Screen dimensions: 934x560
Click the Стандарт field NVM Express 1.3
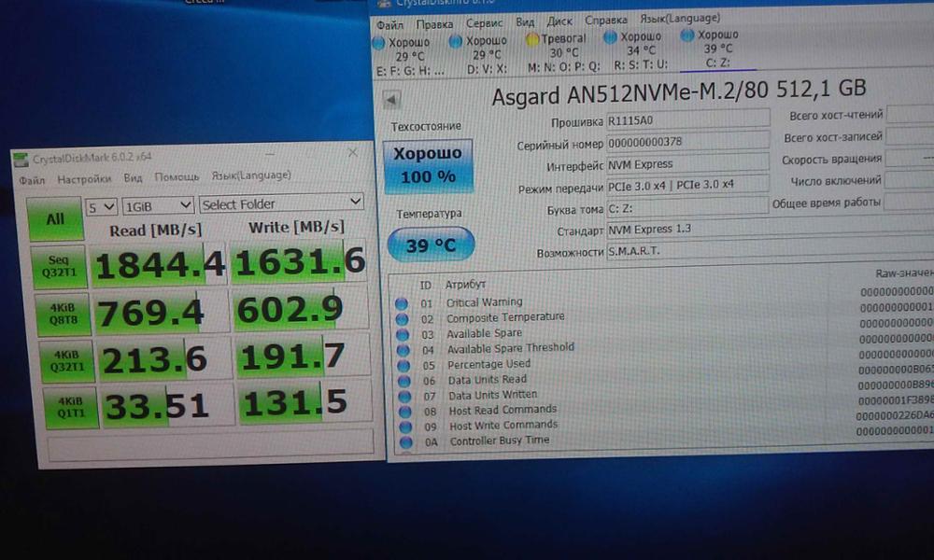click(x=771, y=229)
